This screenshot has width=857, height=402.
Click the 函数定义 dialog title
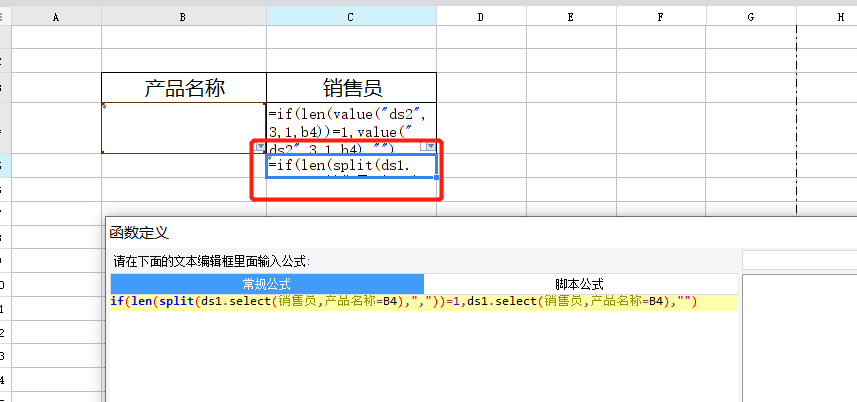click(x=139, y=233)
